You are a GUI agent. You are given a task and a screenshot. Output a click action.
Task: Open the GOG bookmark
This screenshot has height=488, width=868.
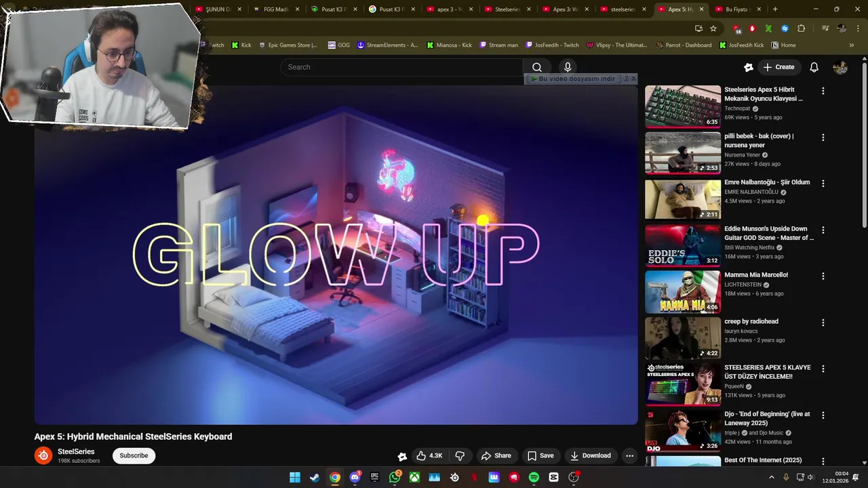338,45
